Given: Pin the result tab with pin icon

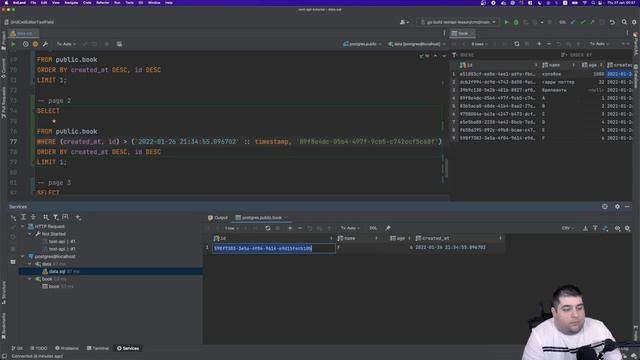Looking at the screenshot, I should point(388,228).
